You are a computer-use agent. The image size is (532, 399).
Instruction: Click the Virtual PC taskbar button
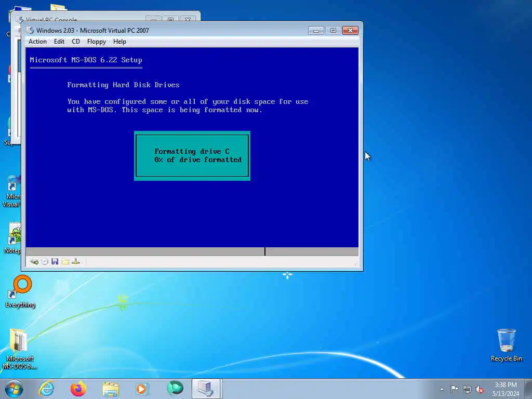click(x=207, y=389)
